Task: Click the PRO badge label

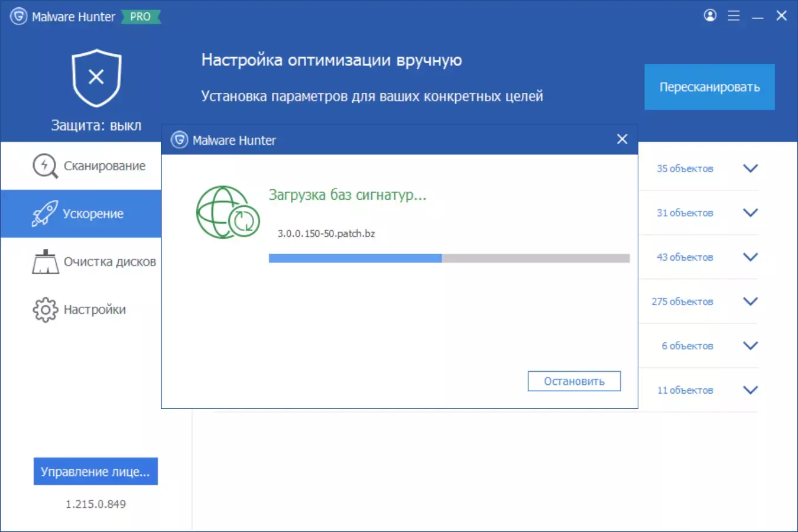Action: (x=141, y=17)
